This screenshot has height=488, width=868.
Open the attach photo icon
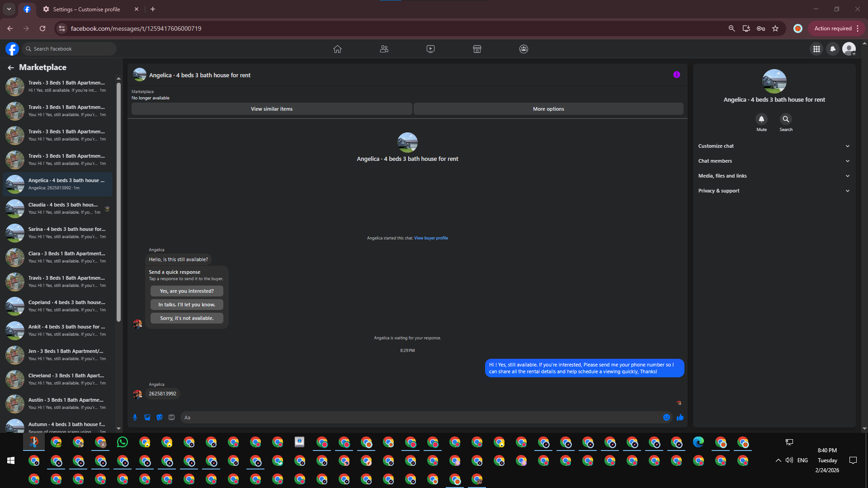tap(147, 418)
